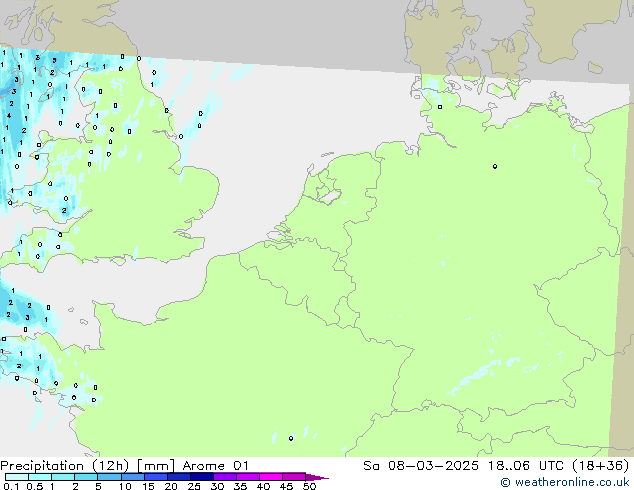This screenshot has width=634, height=490.
Task: Click the isolated 0 value in central Germany
Action: pos(495,166)
